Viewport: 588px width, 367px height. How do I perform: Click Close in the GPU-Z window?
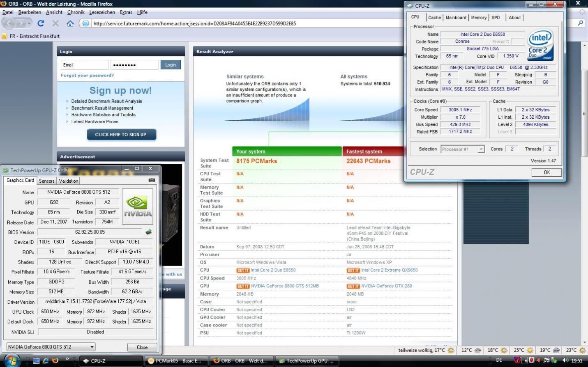142,347
